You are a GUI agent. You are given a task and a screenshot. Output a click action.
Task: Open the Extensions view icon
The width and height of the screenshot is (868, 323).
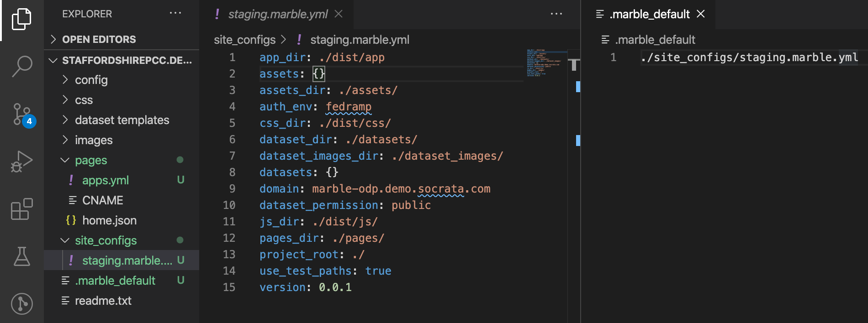click(x=21, y=209)
